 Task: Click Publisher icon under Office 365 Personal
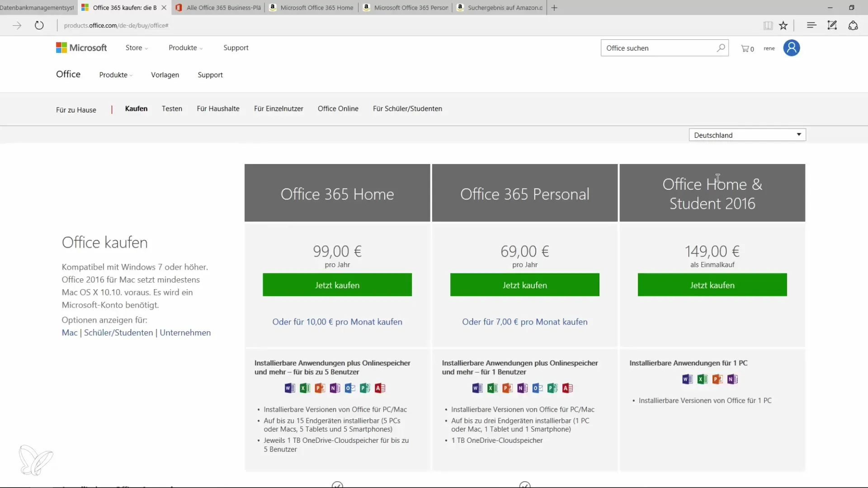click(552, 388)
